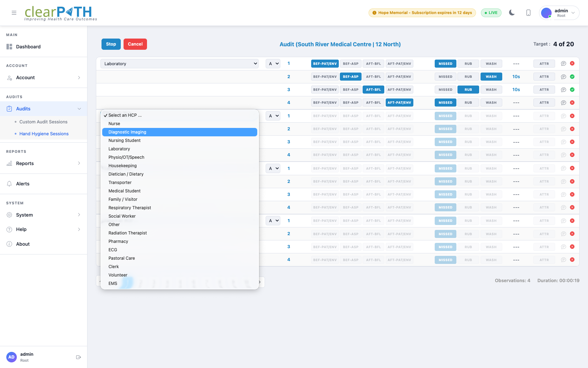Click the green check on observation row 2
The height and width of the screenshot is (368, 588).
[573, 76]
